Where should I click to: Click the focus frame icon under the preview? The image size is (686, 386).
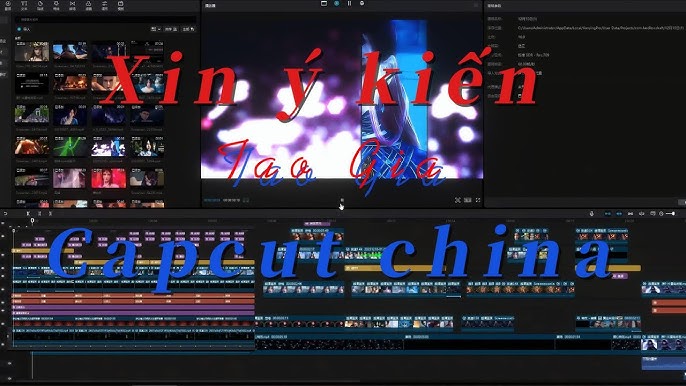tap(458, 200)
